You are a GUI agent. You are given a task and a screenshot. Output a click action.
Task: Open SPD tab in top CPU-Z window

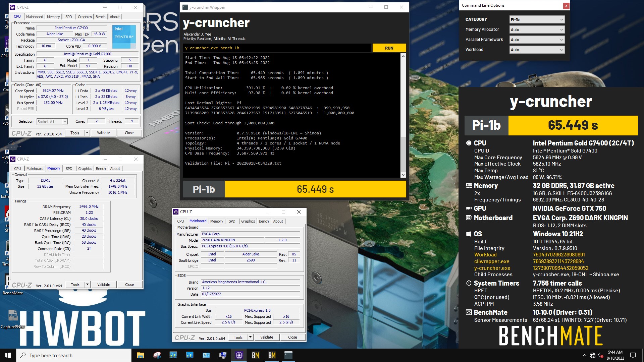pyautogui.click(x=69, y=17)
